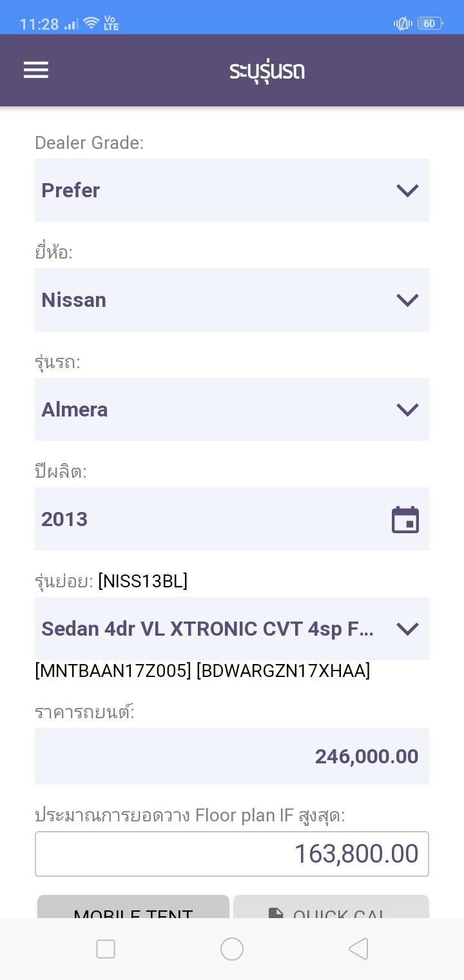The height and width of the screenshot is (980, 464).
Task: Tap the battery indicator in status bar
Action: (x=430, y=24)
